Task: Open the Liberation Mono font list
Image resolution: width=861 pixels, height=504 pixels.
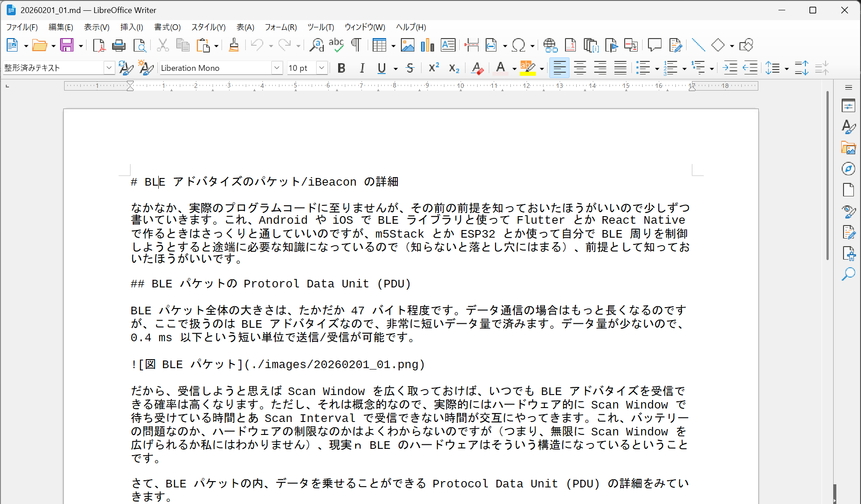Action: tap(277, 68)
